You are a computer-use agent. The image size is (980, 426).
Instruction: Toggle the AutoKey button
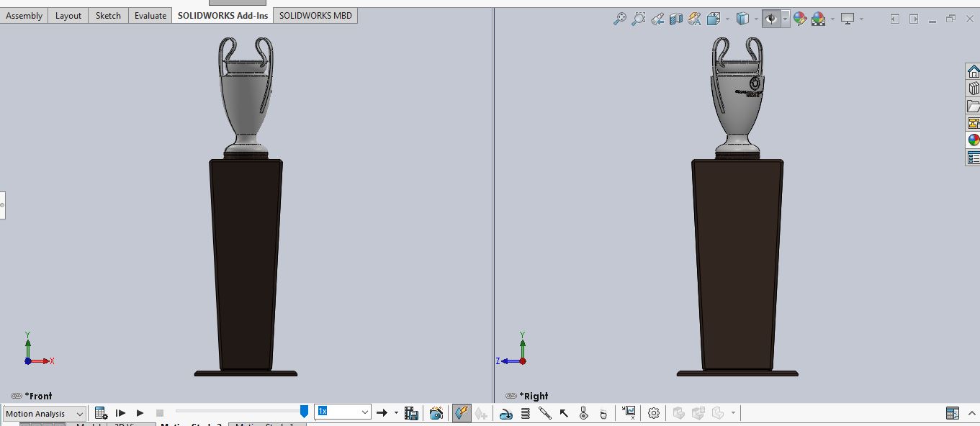462,413
